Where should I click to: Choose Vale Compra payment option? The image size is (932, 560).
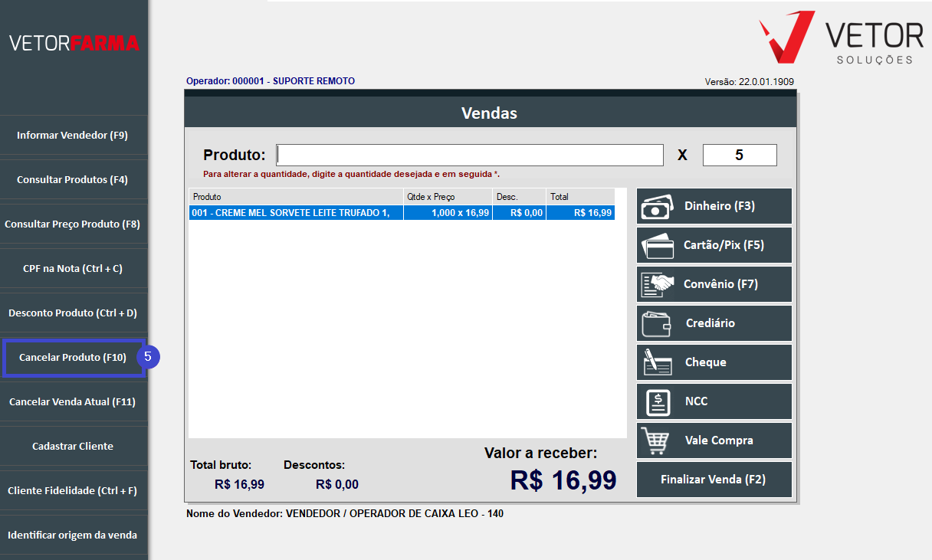pyautogui.click(x=714, y=440)
